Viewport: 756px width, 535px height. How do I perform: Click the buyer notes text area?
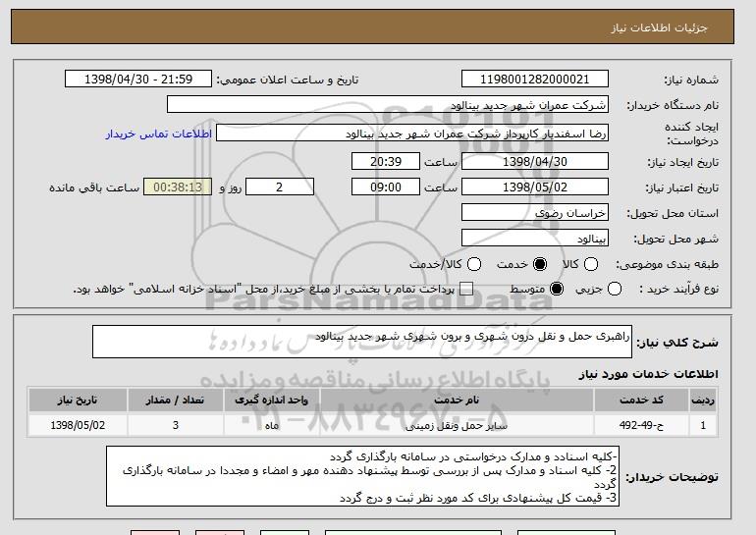pos(362,476)
